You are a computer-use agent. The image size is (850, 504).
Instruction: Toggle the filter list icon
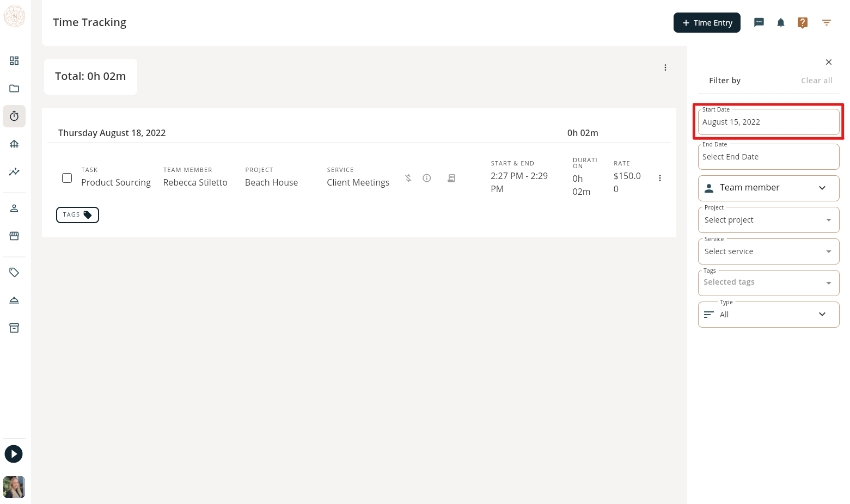(x=827, y=22)
